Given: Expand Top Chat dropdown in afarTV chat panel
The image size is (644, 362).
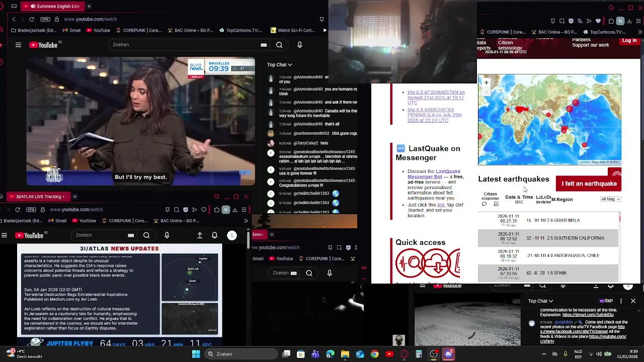Looking at the screenshot, I should [x=541, y=301].
